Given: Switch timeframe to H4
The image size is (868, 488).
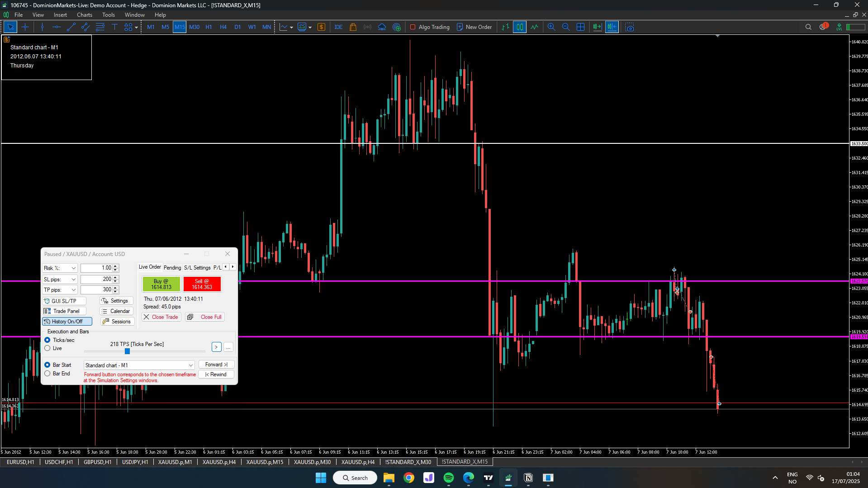Looking at the screenshot, I should coord(223,27).
